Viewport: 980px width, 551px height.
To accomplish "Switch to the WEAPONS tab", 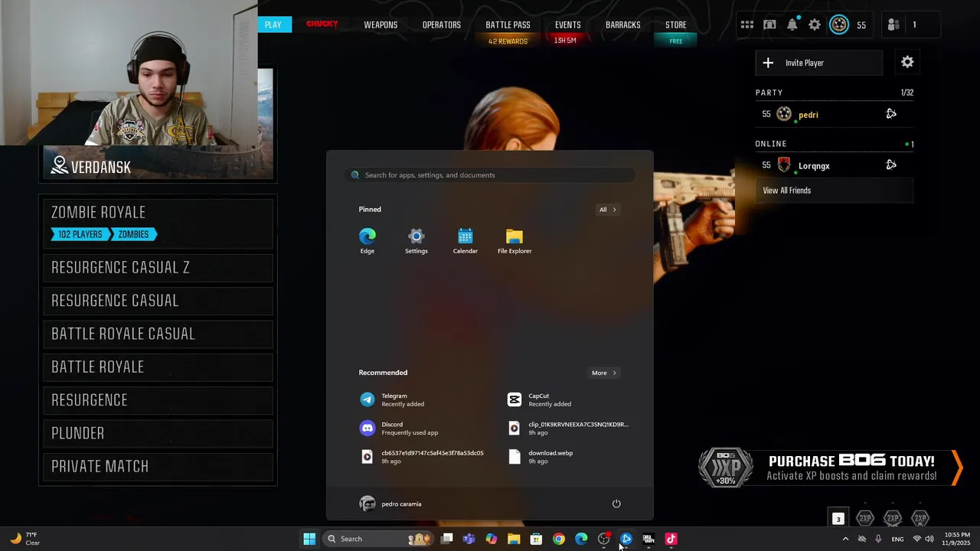I will point(381,25).
